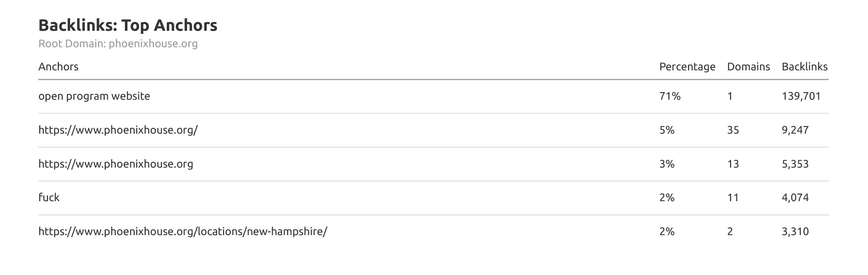Click the 13 domains value
868x275 pixels.
coord(733,164)
